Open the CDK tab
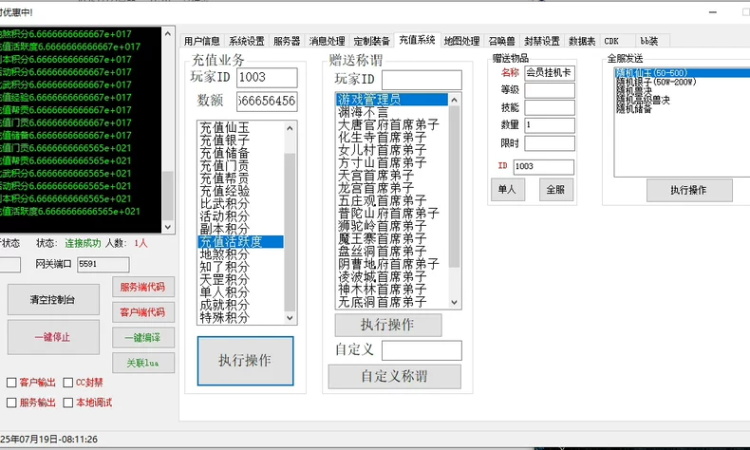The image size is (750, 450). pos(611,41)
